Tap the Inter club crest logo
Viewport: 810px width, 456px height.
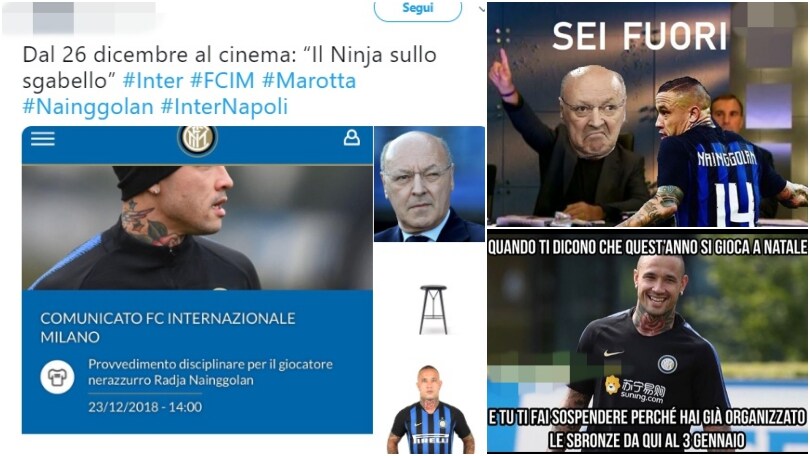tap(197, 140)
